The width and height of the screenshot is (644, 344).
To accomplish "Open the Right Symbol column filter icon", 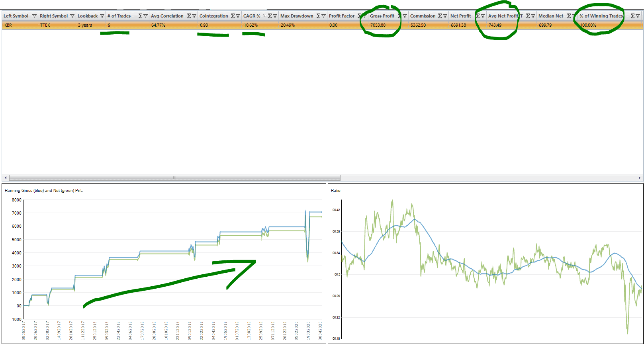I will (x=72, y=16).
